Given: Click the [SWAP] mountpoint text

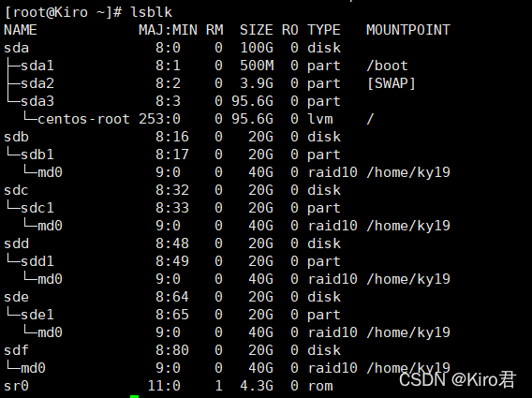Looking at the screenshot, I should coord(392,83).
